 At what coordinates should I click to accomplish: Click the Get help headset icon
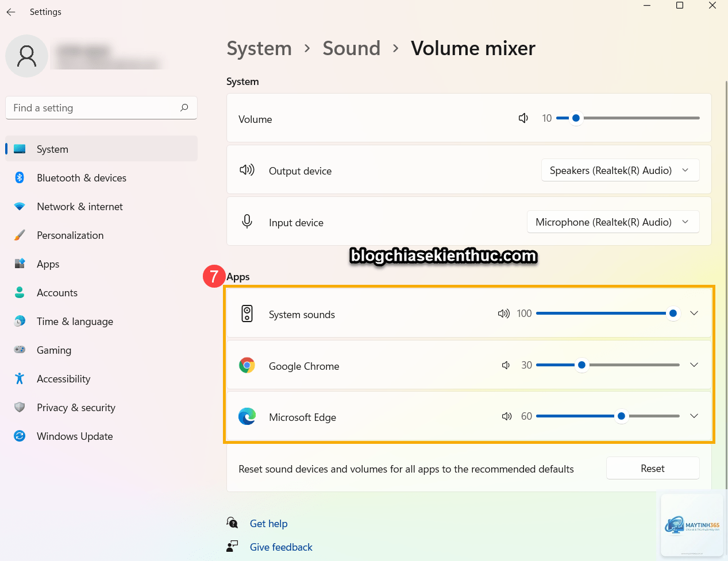click(x=232, y=523)
